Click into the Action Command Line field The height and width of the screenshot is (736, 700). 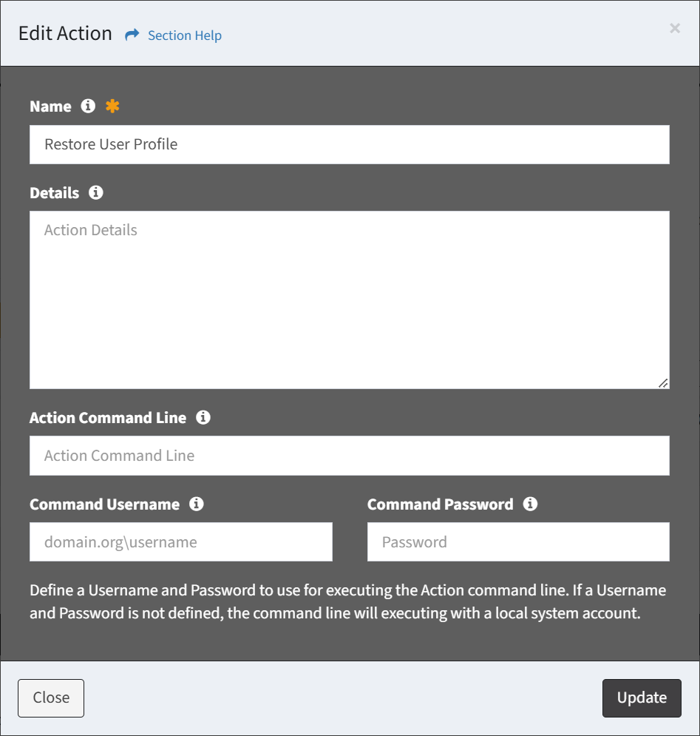[x=350, y=456]
